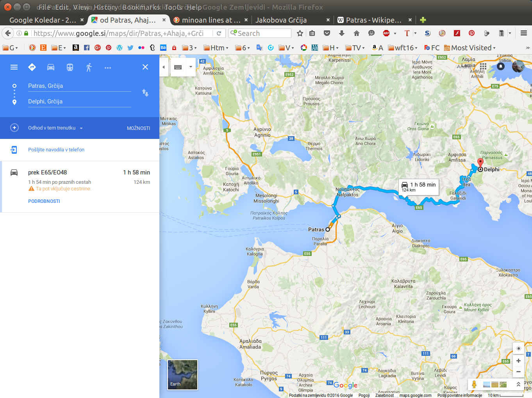Reload the page
The height and width of the screenshot is (398, 532).
pyautogui.click(x=219, y=33)
